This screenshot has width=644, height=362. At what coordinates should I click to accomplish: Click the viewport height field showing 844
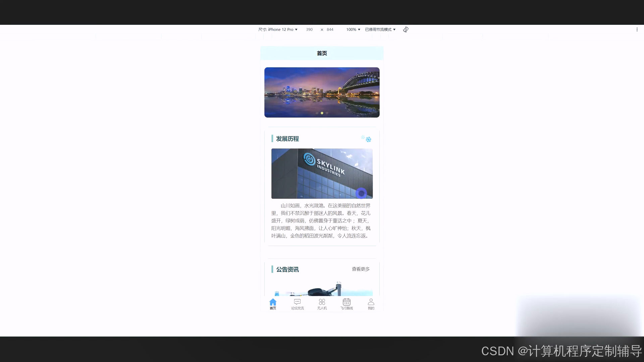click(330, 29)
